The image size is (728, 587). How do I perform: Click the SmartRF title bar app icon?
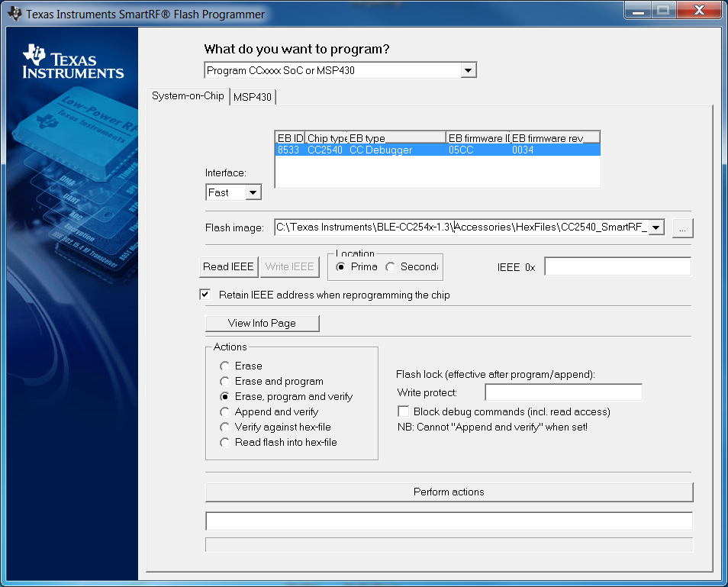point(14,14)
